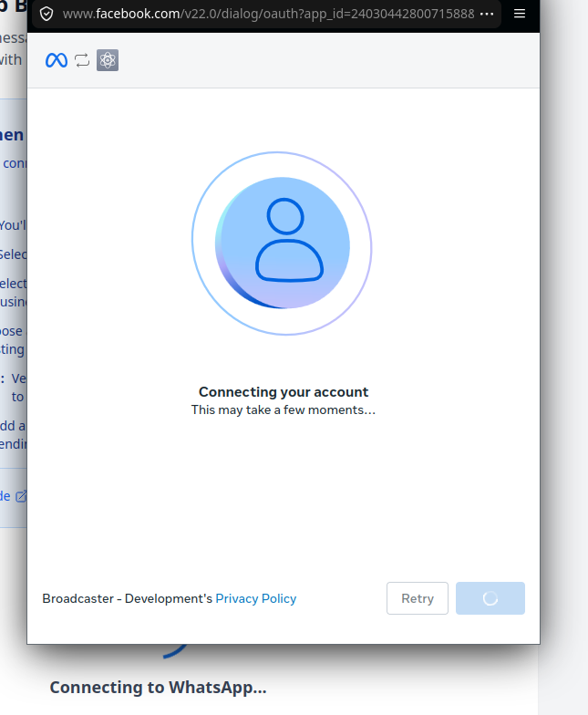The height and width of the screenshot is (715, 588).
Task: Click the Broadcaster app atom icon
Action: click(108, 60)
